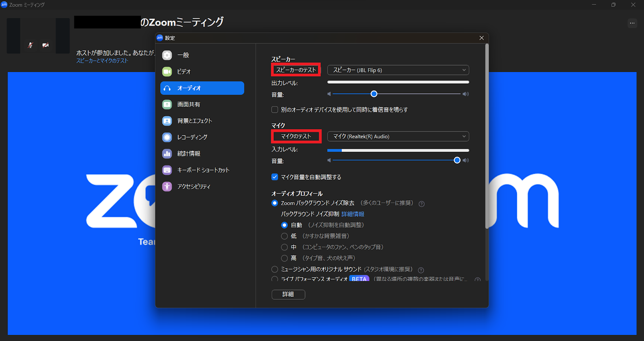Click the speaker volume low icon

pyautogui.click(x=329, y=94)
